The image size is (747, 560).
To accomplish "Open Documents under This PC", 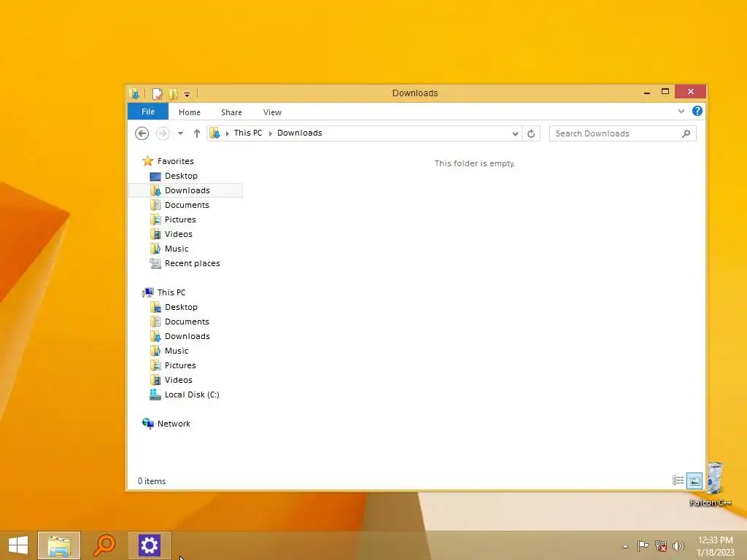I will 187,322.
